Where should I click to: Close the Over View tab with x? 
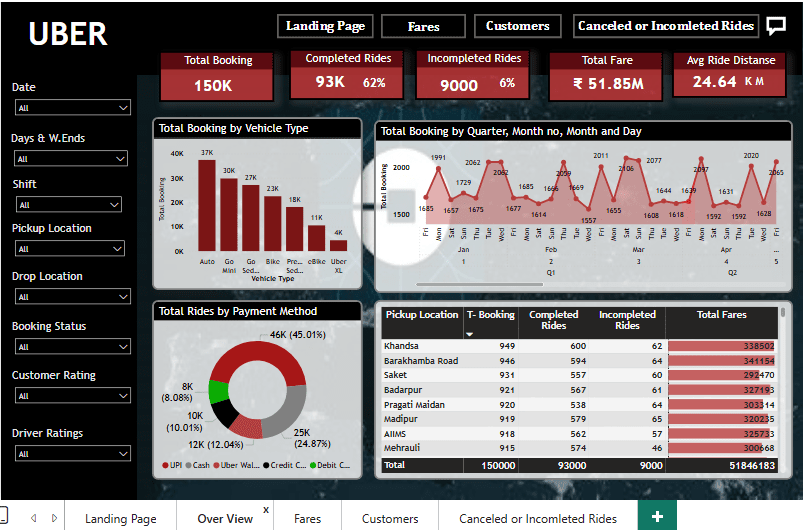[266, 510]
